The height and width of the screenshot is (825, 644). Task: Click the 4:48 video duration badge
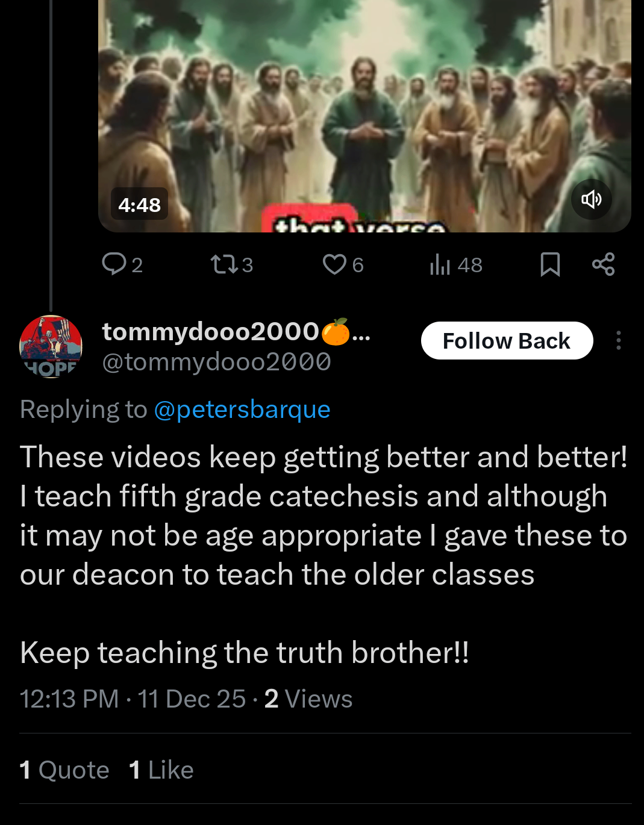click(x=139, y=205)
